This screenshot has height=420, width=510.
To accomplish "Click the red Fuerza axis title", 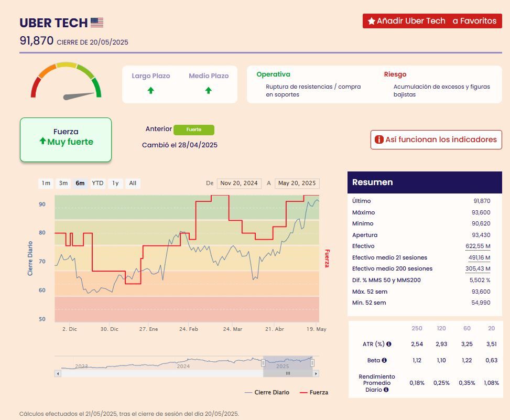I will (x=327, y=259).
